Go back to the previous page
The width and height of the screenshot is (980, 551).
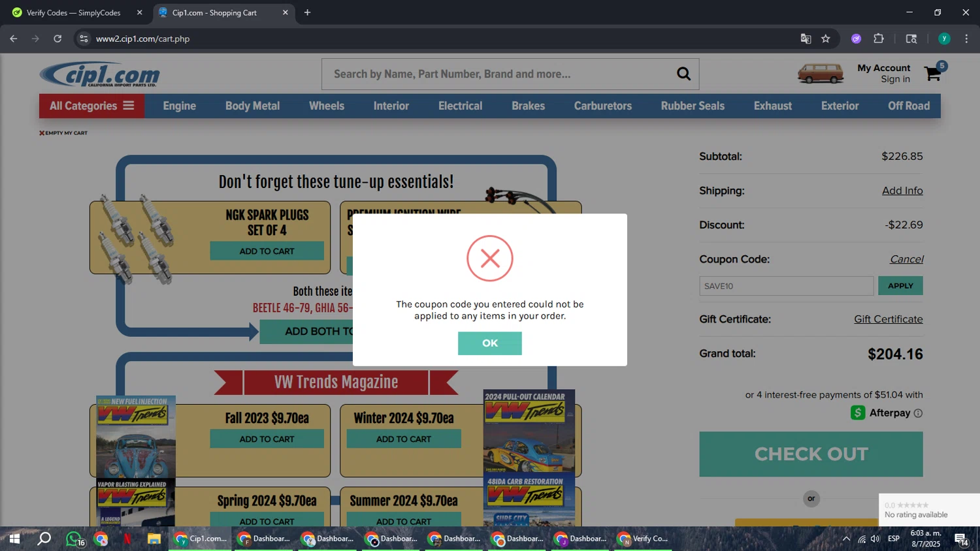(x=14, y=39)
